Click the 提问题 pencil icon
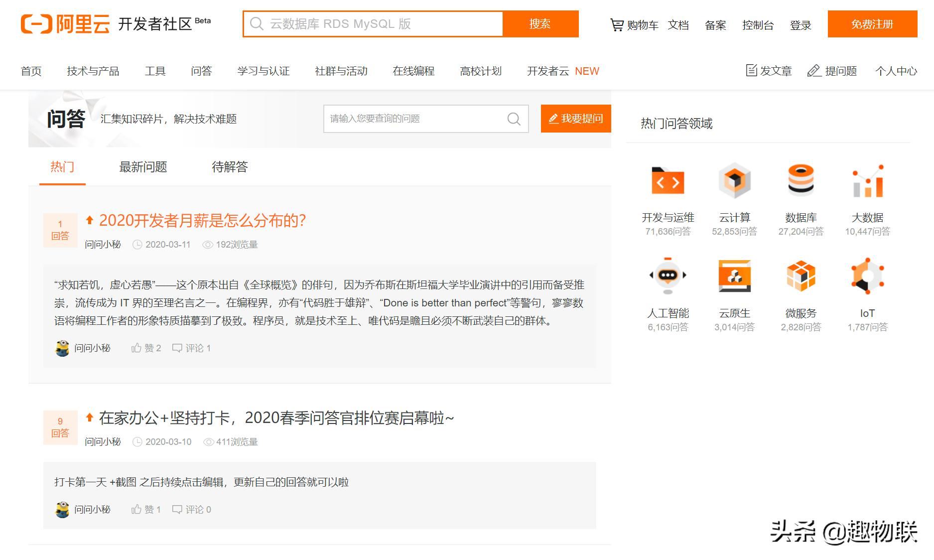Viewport: 934px width, 560px height. coord(814,71)
